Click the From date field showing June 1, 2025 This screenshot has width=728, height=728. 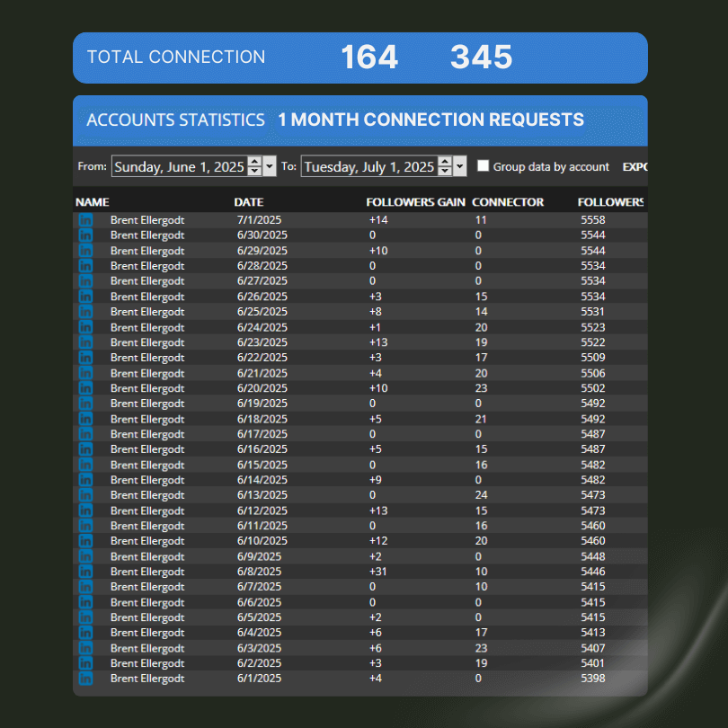[179, 166]
